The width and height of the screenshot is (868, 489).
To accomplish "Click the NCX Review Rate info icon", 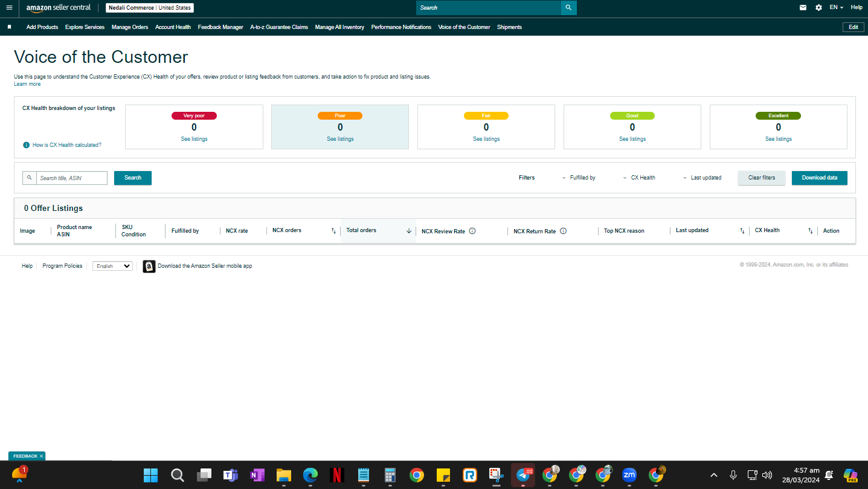I will (472, 231).
